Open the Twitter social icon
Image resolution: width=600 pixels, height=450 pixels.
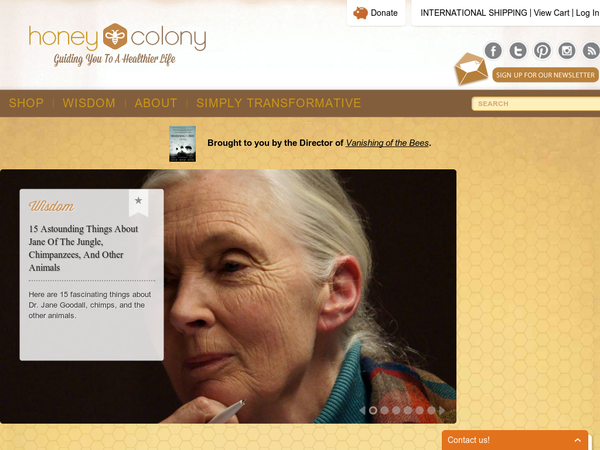(518, 51)
